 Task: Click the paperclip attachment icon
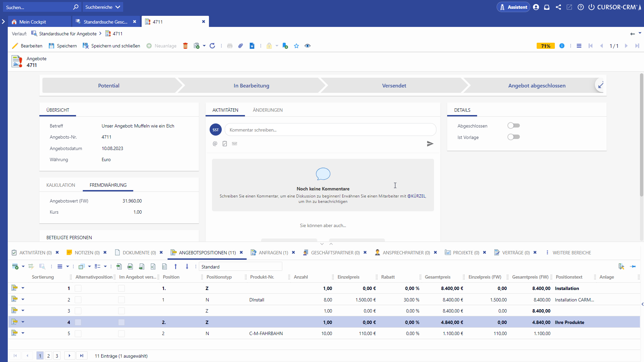click(241, 46)
